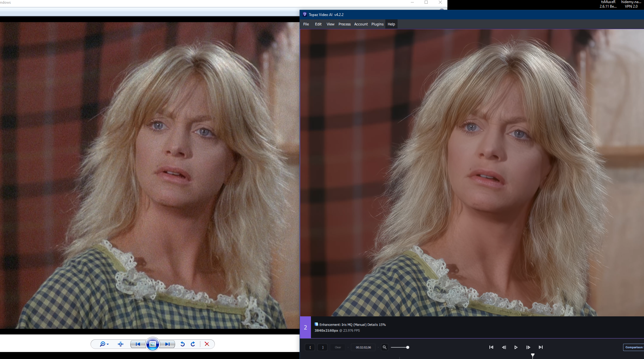
Task: Click the Topaz Video AI shield logo icon
Action: point(304,14)
